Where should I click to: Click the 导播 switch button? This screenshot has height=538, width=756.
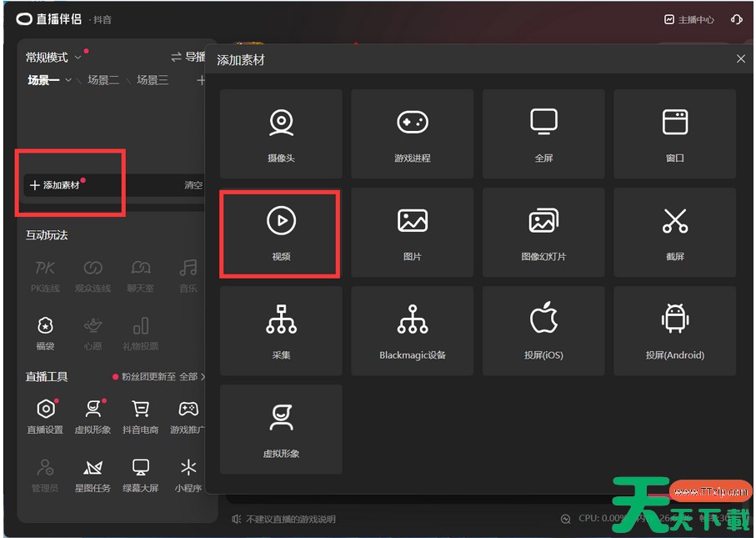[x=188, y=57]
